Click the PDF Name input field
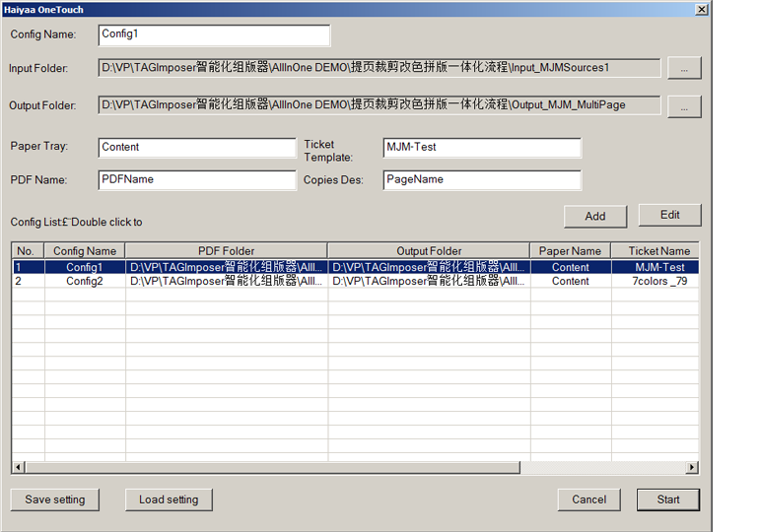Viewport: 760px width, 532px height. click(x=197, y=180)
